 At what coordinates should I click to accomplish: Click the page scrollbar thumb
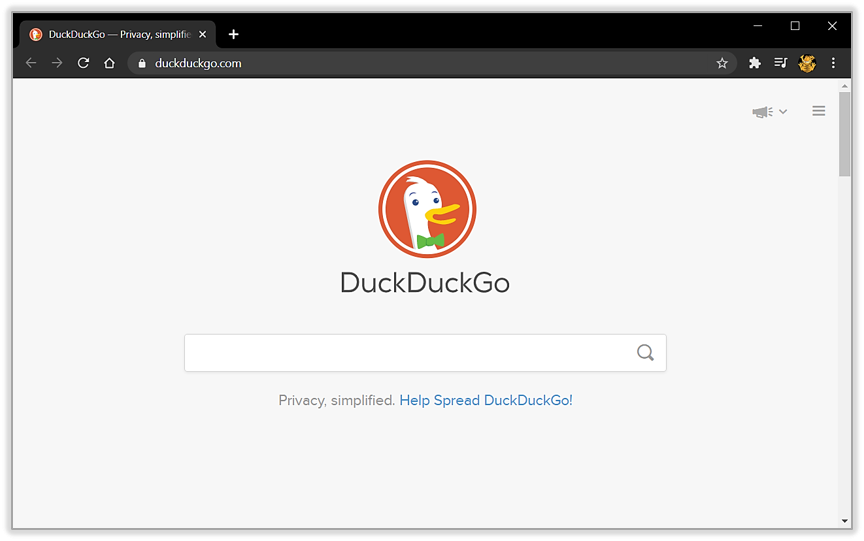(x=844, y=134)
